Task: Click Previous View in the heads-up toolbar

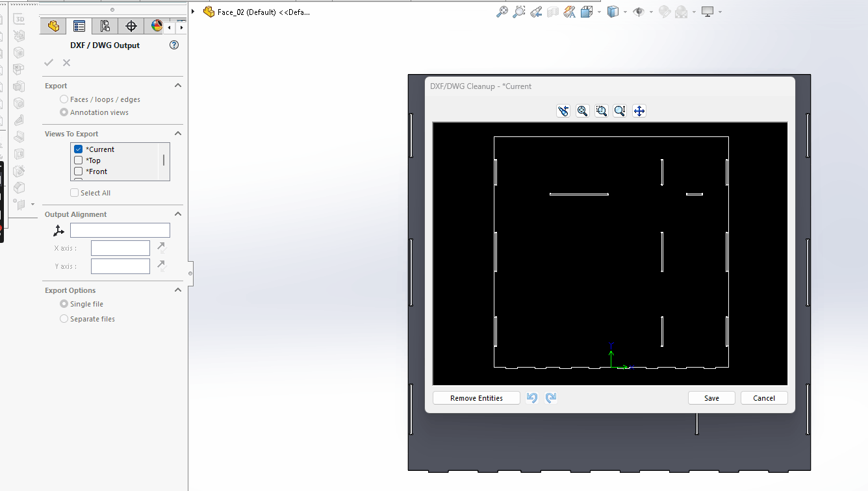Action: pos(535,12)
